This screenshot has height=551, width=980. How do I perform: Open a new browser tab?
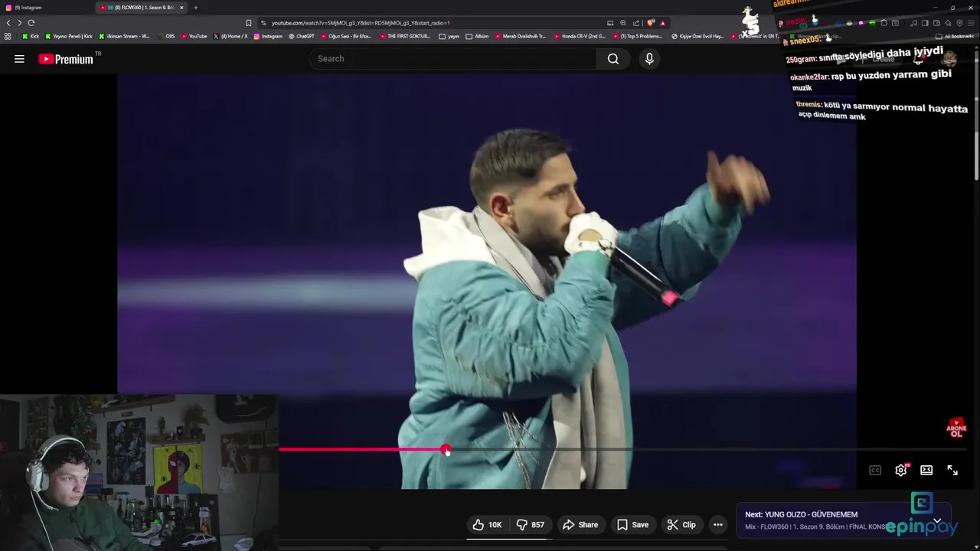tap(195, 8)
